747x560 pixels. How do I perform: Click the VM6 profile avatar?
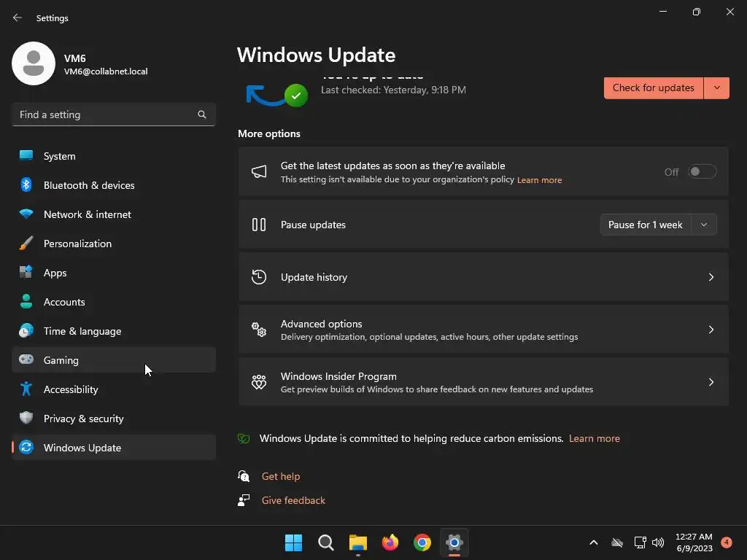34,63
